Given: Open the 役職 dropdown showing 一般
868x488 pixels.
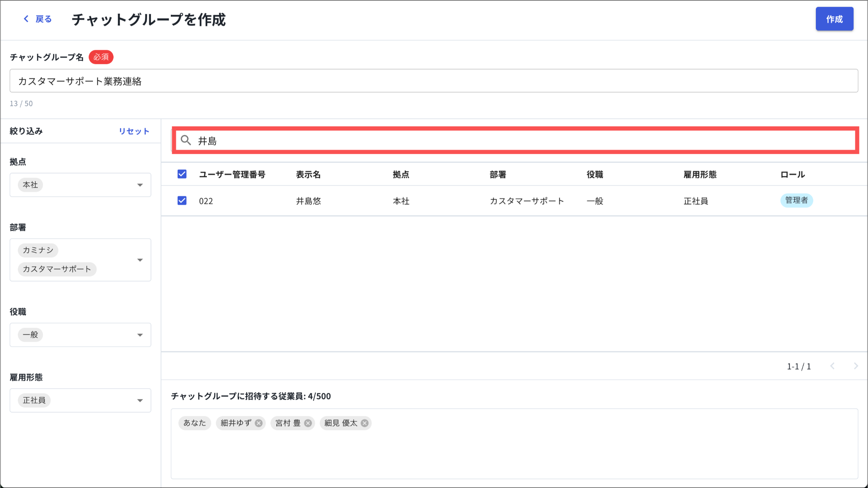Looking at the screenshot, I should 140,335.
